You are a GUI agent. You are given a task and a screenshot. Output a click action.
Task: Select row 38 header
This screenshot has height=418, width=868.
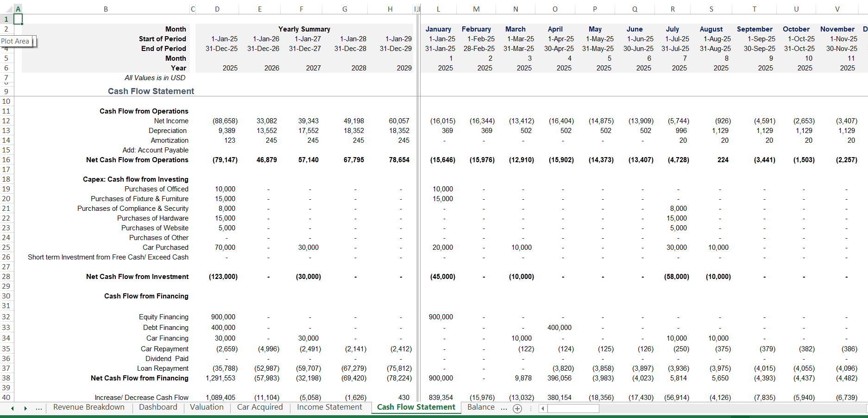(6, 378)
